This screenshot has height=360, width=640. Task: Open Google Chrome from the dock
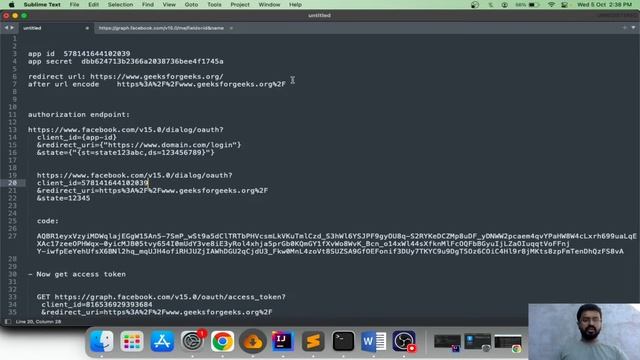click(x=222, y=341)
